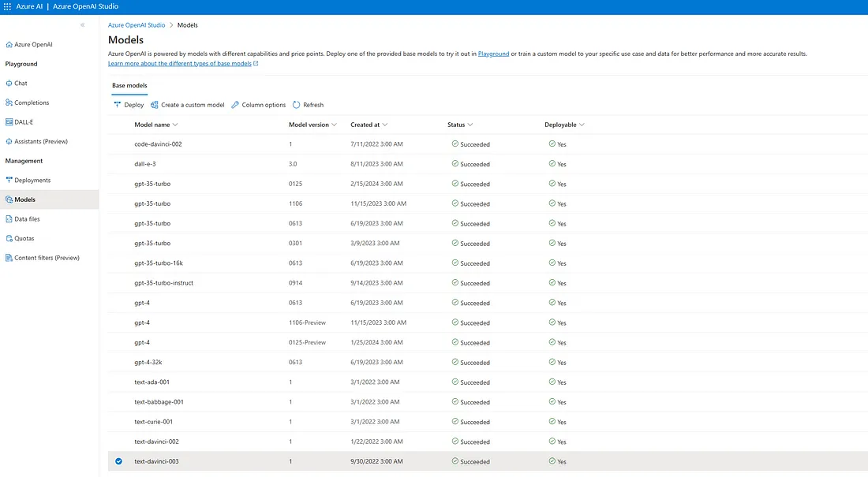Click Succeeded status icon for gpt-4-32k
The height and width of the screenshot is (477, 868).
(455, 362)
